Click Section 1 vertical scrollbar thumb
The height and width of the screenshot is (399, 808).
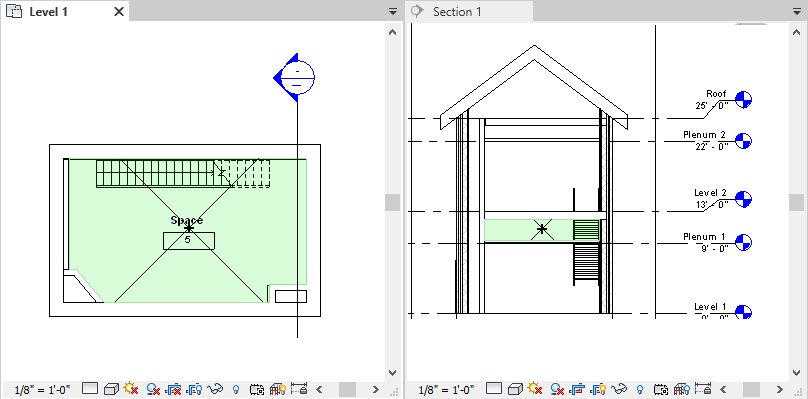[x=797, y=203]
